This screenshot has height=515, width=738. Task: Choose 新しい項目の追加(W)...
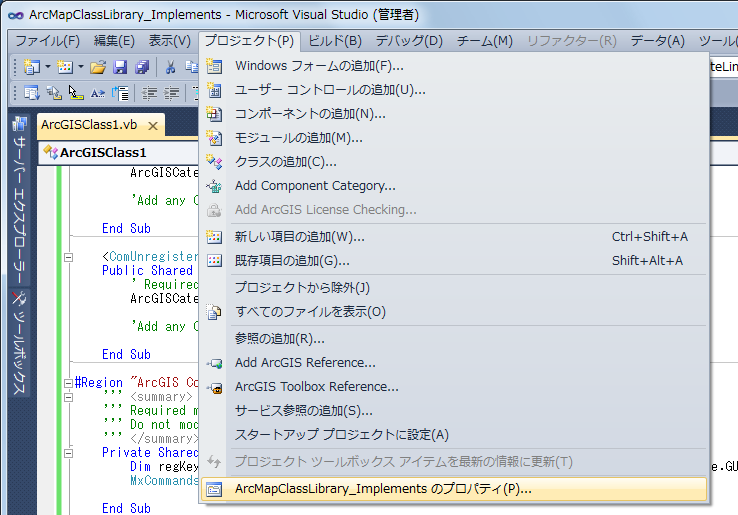coord(454,237)
